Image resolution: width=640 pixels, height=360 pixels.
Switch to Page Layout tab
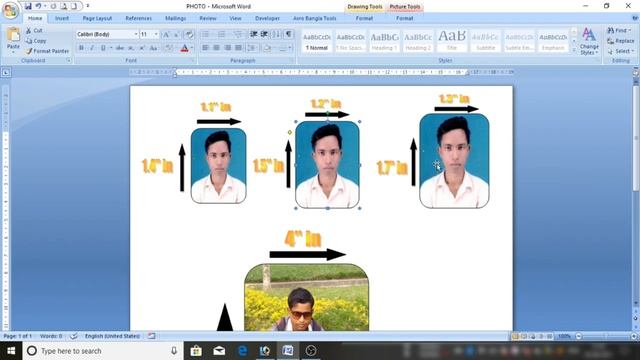[97, 18]
